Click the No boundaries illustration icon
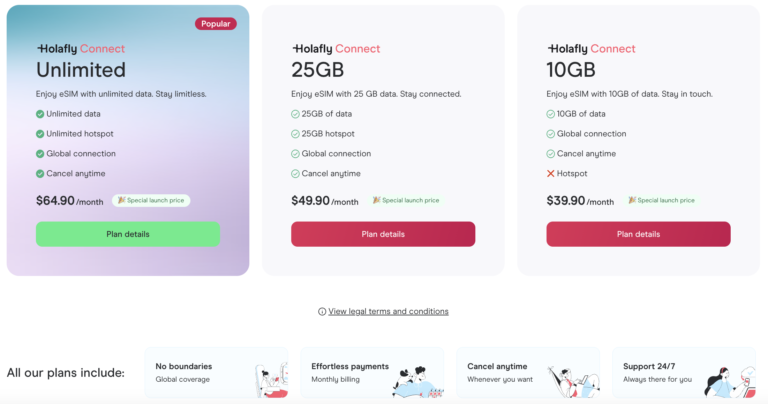This screenshot has width=768, height=404. click(x=268, y=379)
